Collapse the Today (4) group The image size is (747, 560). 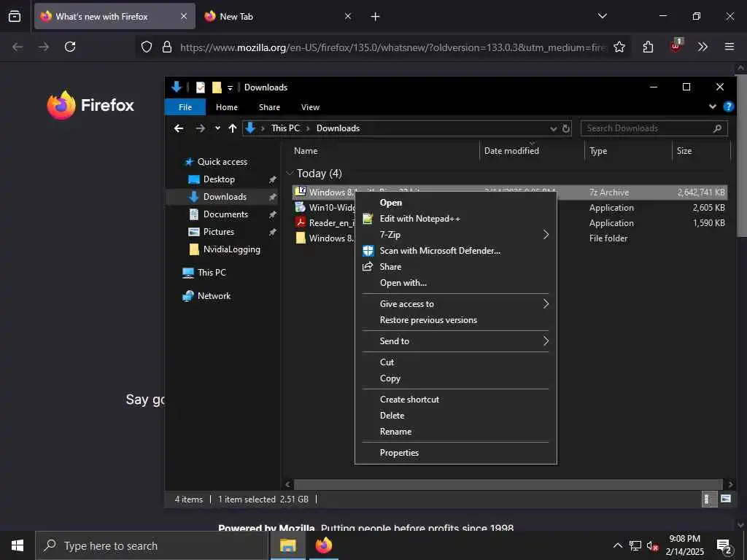tap(290, 174)
